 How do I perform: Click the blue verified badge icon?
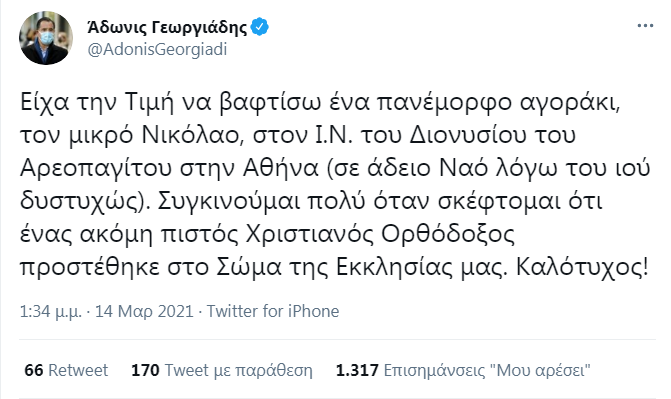coord(259,27)
